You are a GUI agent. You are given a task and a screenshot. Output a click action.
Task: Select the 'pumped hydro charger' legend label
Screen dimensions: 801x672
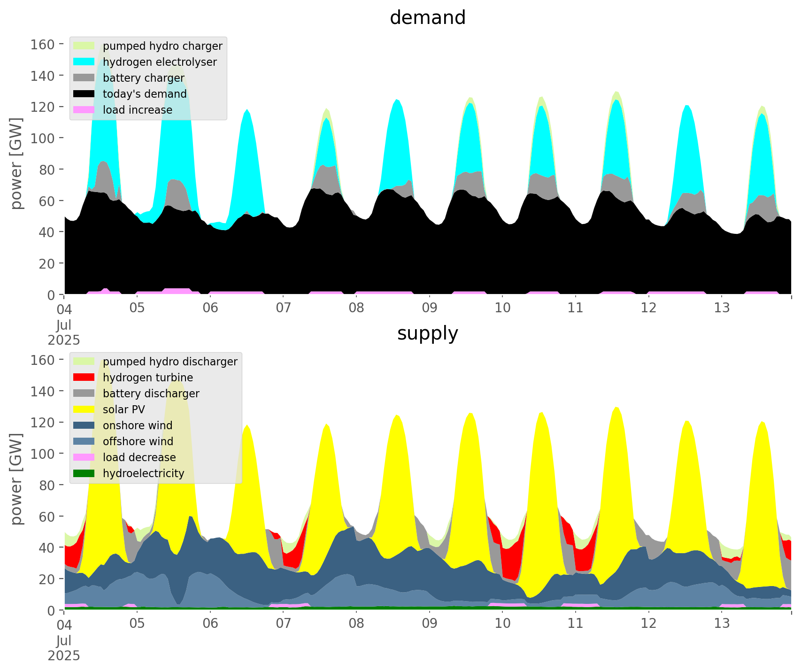(162, 46)
